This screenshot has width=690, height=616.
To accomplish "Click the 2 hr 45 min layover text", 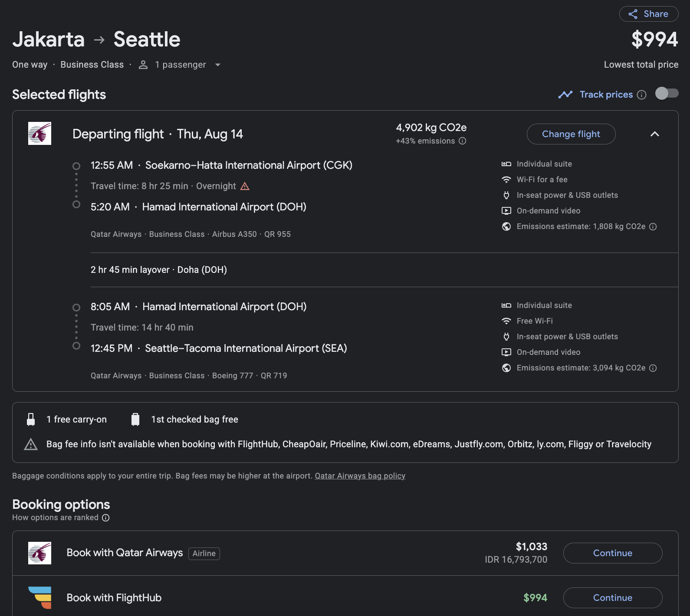I will point(159,270).
